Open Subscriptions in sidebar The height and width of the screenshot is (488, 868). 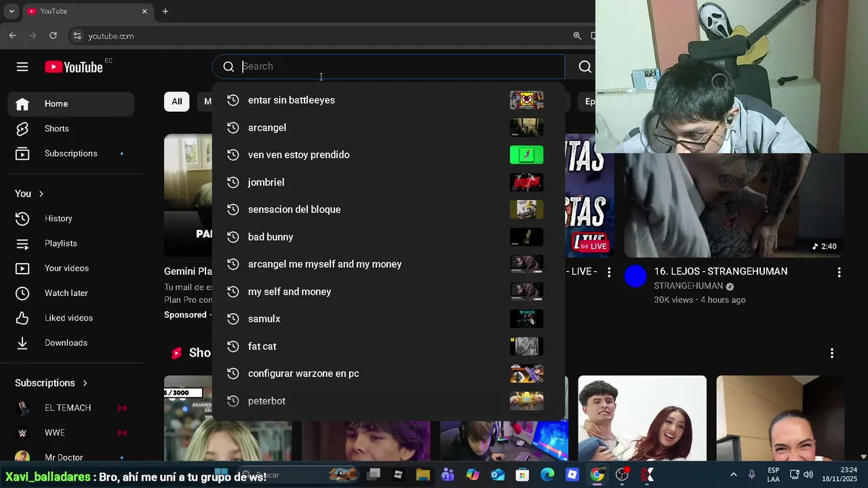[71, 153]
